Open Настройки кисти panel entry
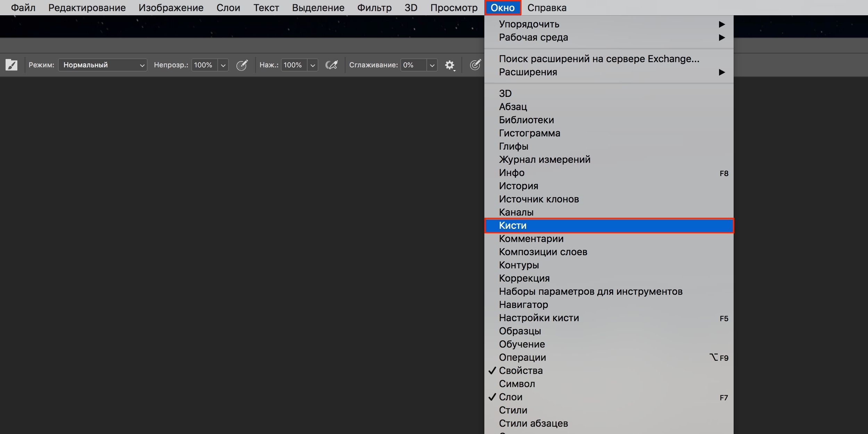The image size is (868, 434). coord(539,318)
